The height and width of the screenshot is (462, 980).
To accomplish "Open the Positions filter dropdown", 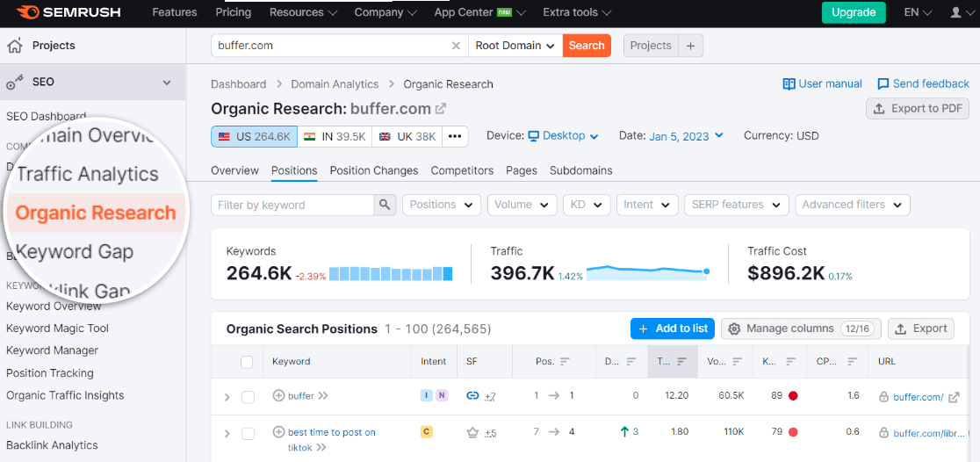I will click(x=441, y=205).
